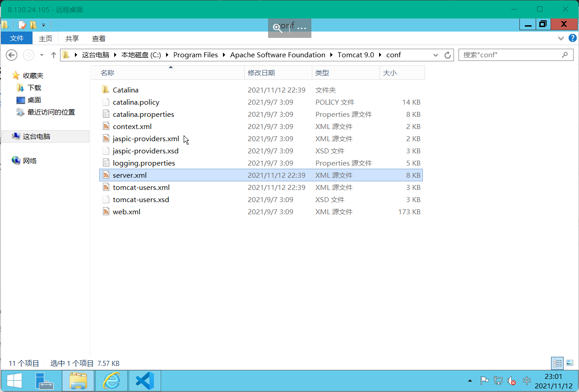Viewport: 579px width, 392px height.
Task: Sort by the 类型 column header
Action: click(346, 73)
